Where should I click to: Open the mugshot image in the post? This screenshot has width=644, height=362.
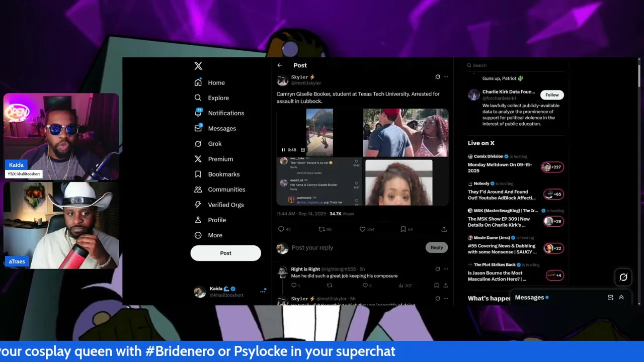tap(406, 182)
